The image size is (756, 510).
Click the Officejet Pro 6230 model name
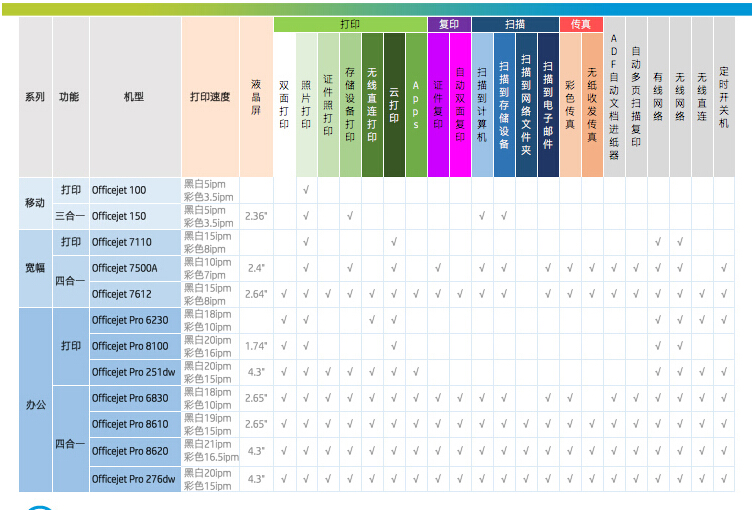click(x=130, y=321)
